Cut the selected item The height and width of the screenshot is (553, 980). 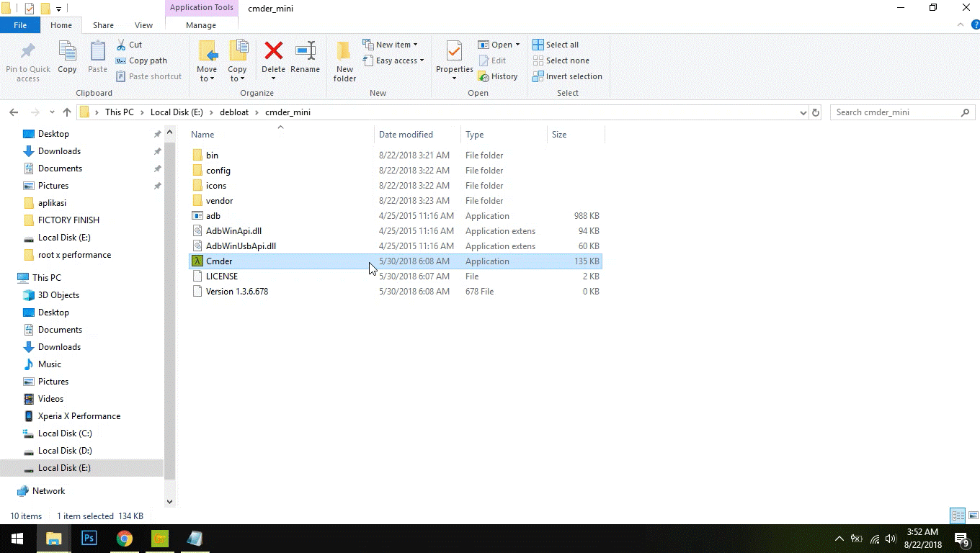[x=130, y=45]
